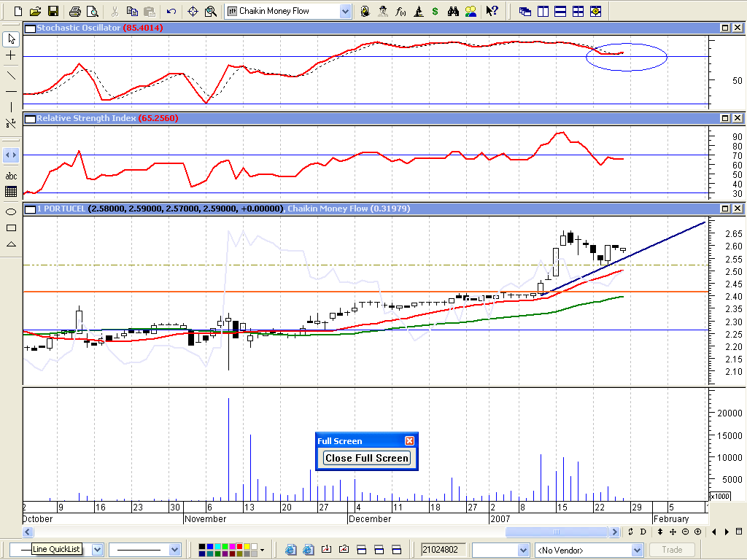Click the Close Full Screen button

[367, 458]
